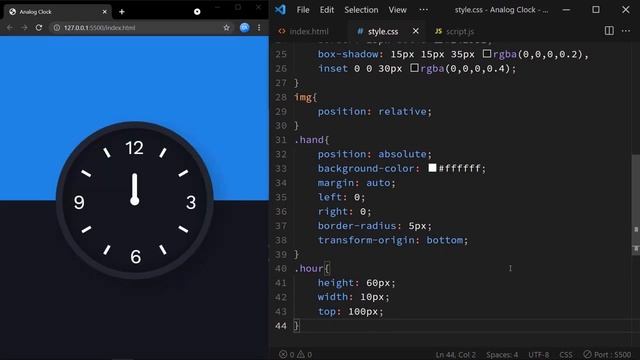Click the UTF-8 encoding status item
This screenshot has height=360, width=640.
click(x=539, y=355)
